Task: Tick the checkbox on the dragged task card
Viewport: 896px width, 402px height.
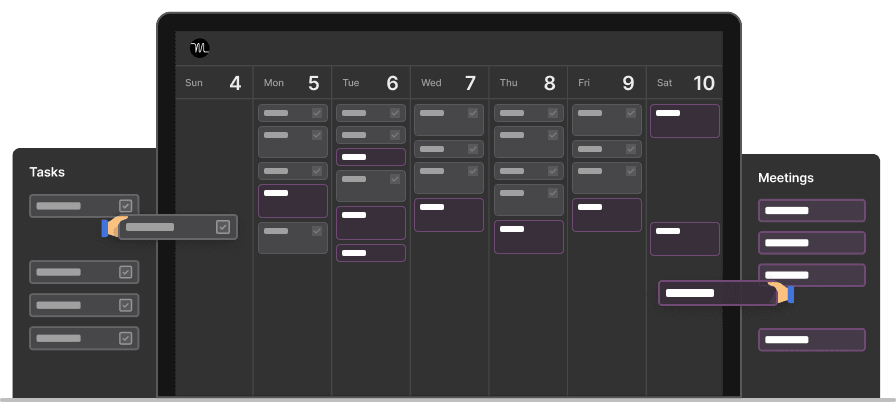Action: point(223,227)
